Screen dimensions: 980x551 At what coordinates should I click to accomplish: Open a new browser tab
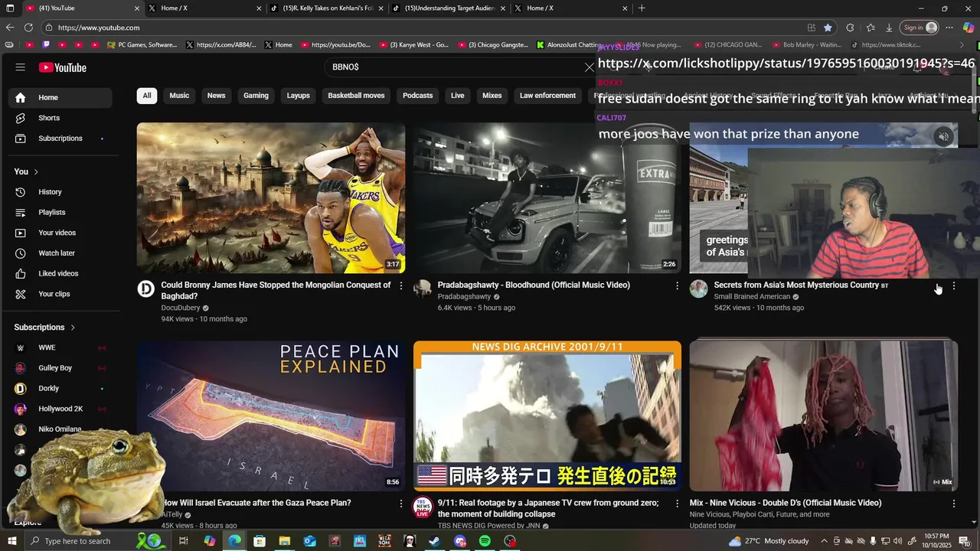pos(642,8)
